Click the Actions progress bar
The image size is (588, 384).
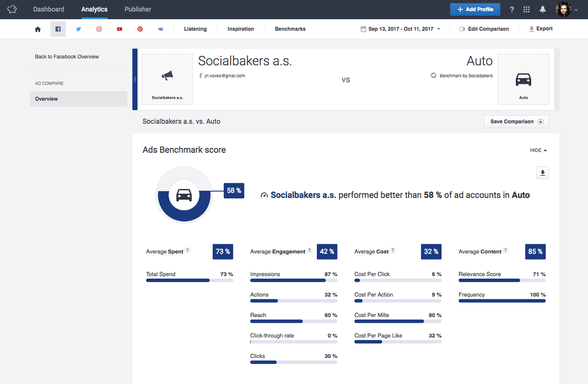pos(294,301)
